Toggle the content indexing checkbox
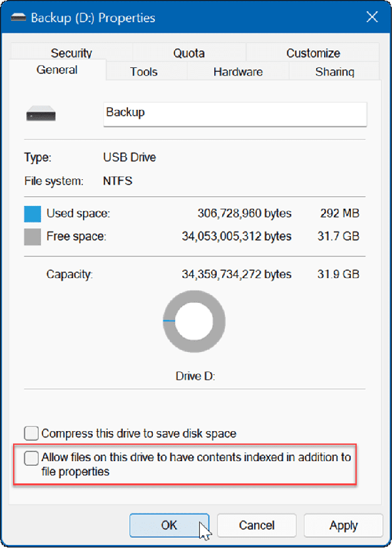 point(31,458)
